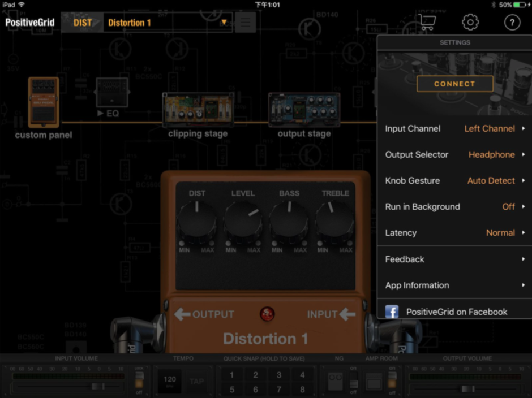The height and width of the screenshot is (398, 532).
Task: Tap the red LED footswitch indicator on pedal
Action: tap(267, 314)
